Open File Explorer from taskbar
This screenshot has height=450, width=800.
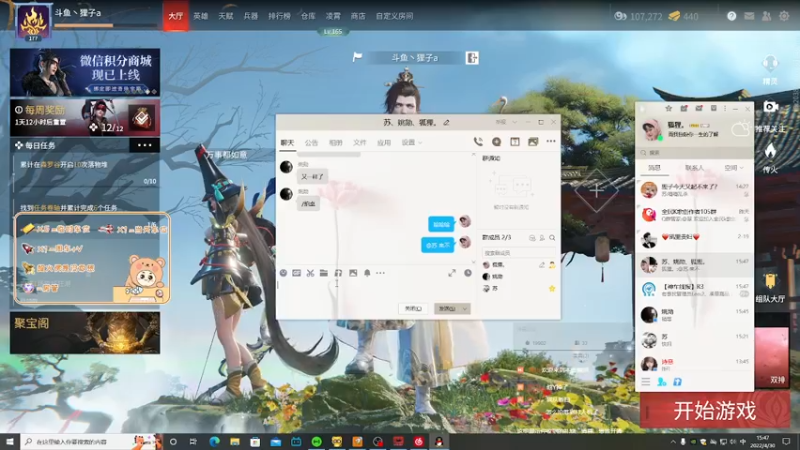235,441
